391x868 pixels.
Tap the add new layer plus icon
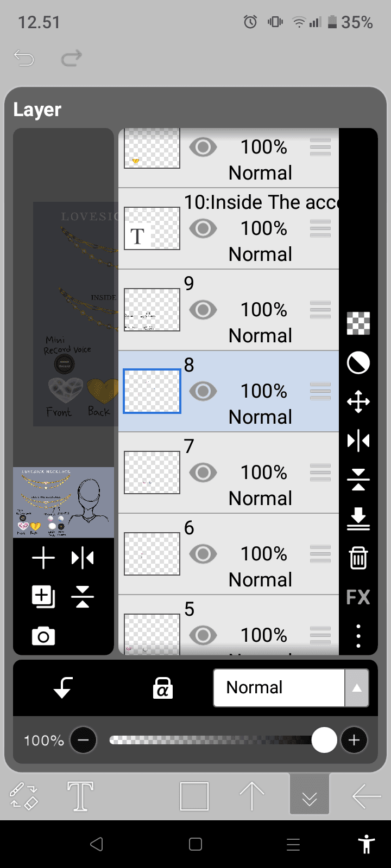(x=43, y=558)
